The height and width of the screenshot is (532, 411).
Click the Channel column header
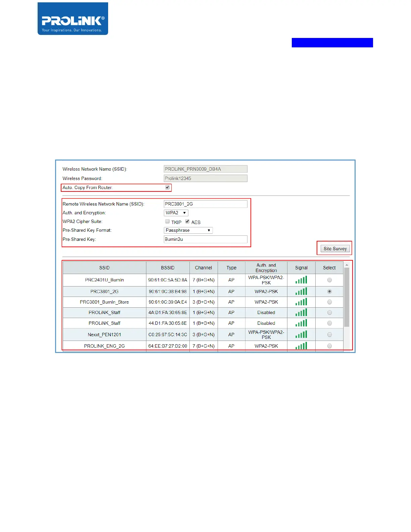point(203,268)
